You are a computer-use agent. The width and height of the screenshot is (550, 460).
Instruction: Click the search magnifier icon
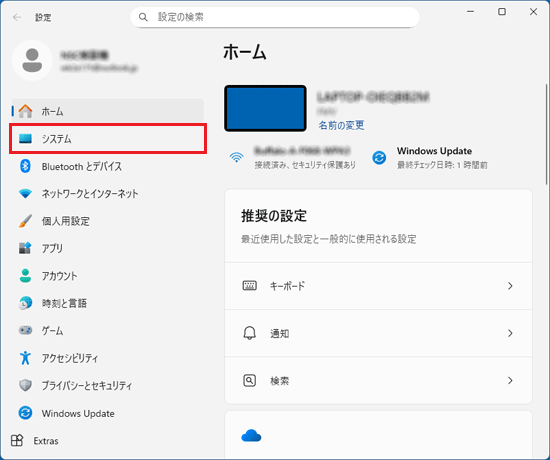click(143, 17)
